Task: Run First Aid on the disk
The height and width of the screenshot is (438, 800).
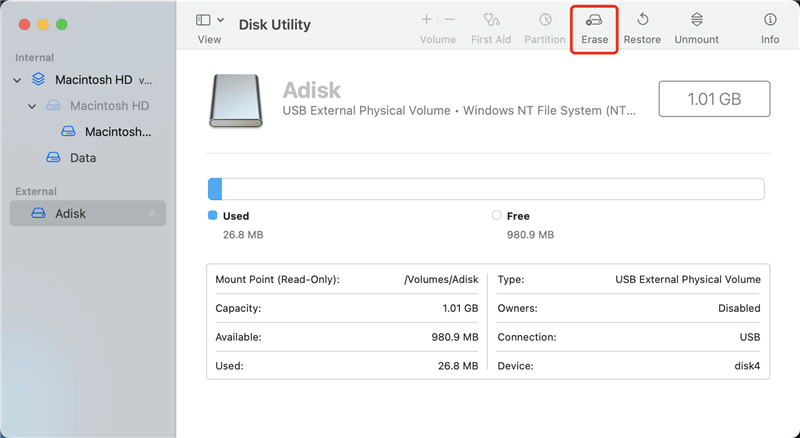Action: (491, 20)
